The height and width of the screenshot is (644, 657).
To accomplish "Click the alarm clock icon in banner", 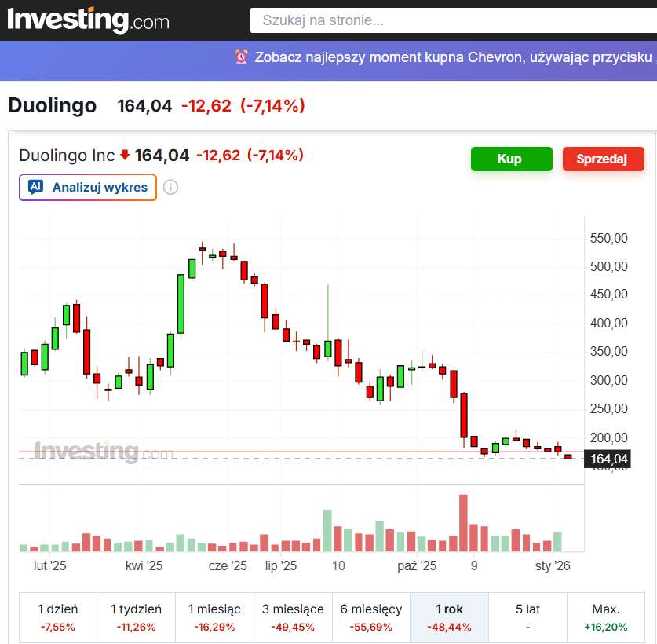I will click(x=241, y=57).
